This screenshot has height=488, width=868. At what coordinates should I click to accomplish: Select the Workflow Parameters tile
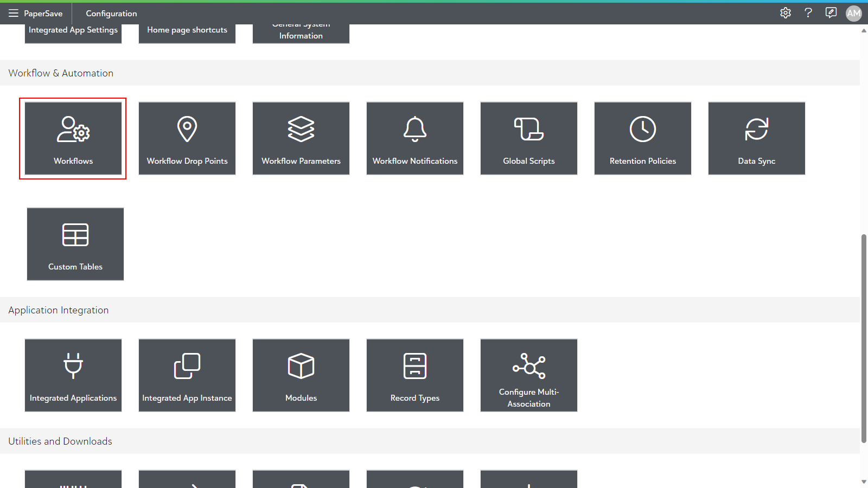tap(301, 138)
